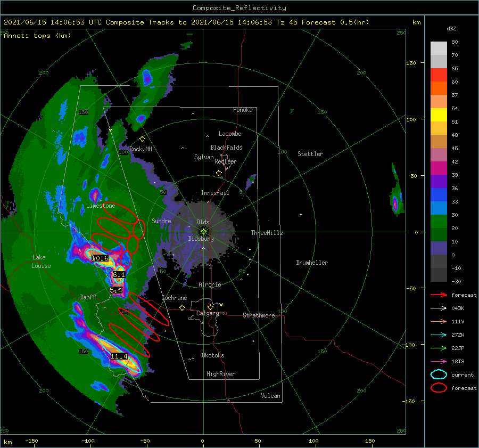Click the Lacombe label
Image resolution: width=479 pixels, height=448 pixels.
pyautogui.click(x=230, y=134)
